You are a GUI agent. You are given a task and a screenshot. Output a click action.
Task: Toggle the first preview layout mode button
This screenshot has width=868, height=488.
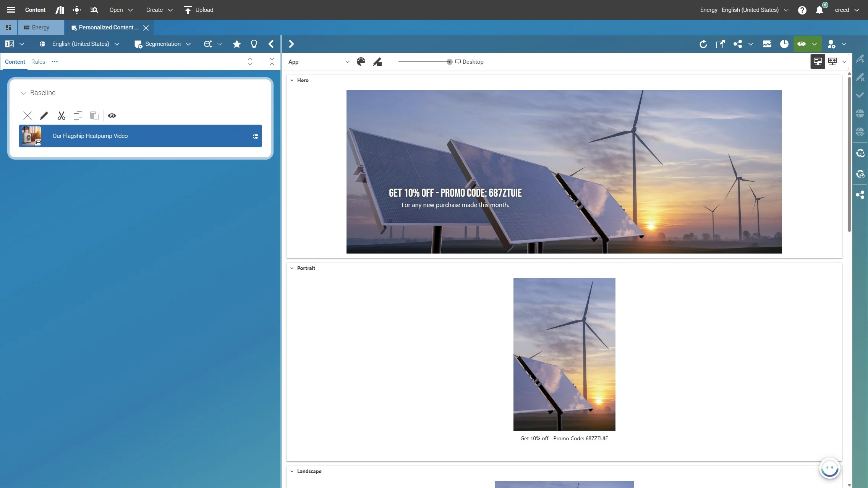pyautogui.click(x=818, y=61)
